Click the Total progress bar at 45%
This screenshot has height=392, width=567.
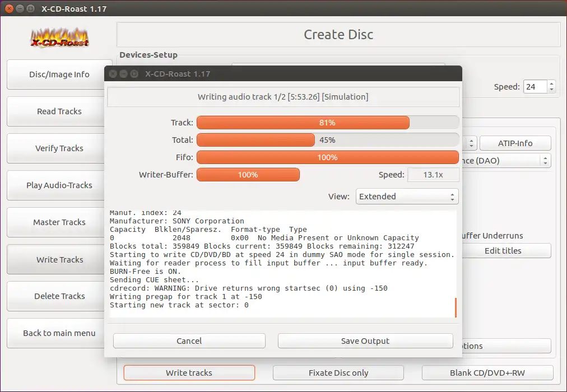point(327,140)
